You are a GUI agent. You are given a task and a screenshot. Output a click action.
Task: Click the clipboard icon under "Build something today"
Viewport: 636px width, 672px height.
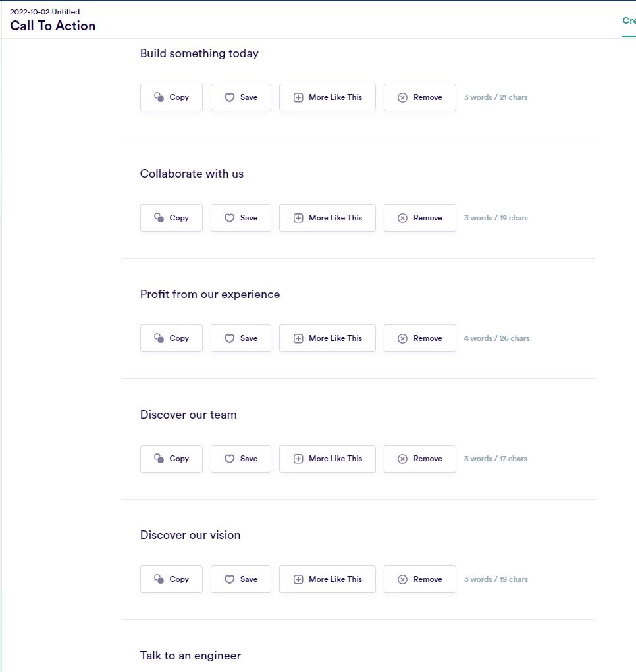point(158,97)
